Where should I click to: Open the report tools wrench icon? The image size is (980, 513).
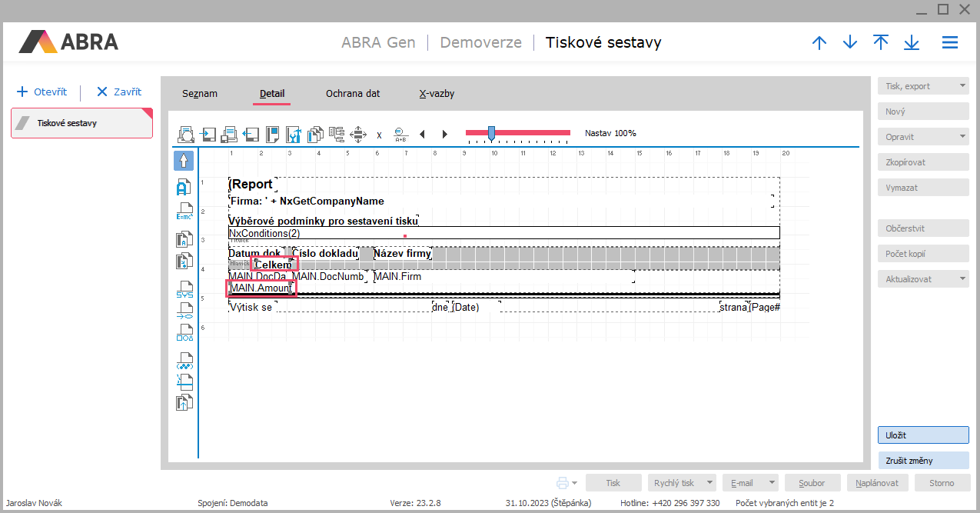pos(293,135)
